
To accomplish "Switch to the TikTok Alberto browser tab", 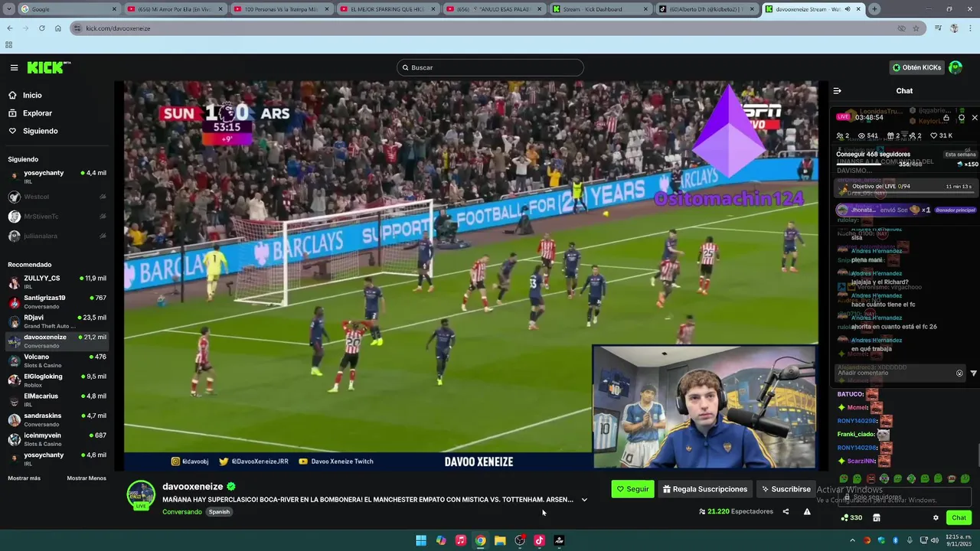I will [x=708, y=9].
